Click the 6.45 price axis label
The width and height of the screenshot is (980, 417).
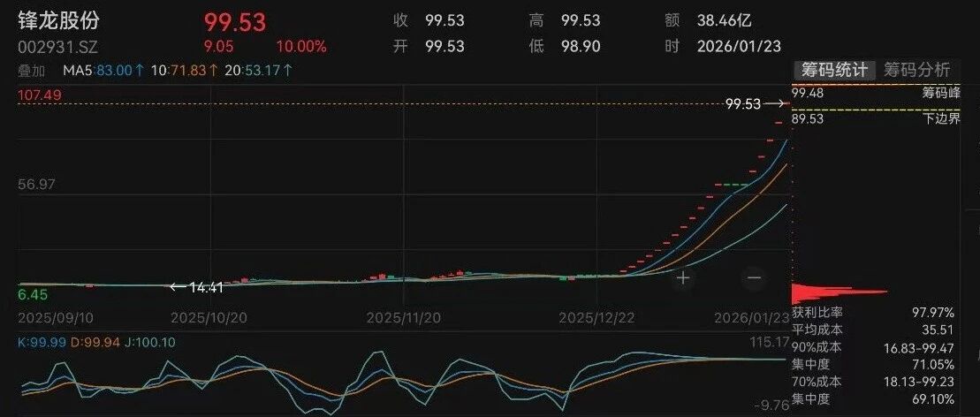click(x=33, y=294)
